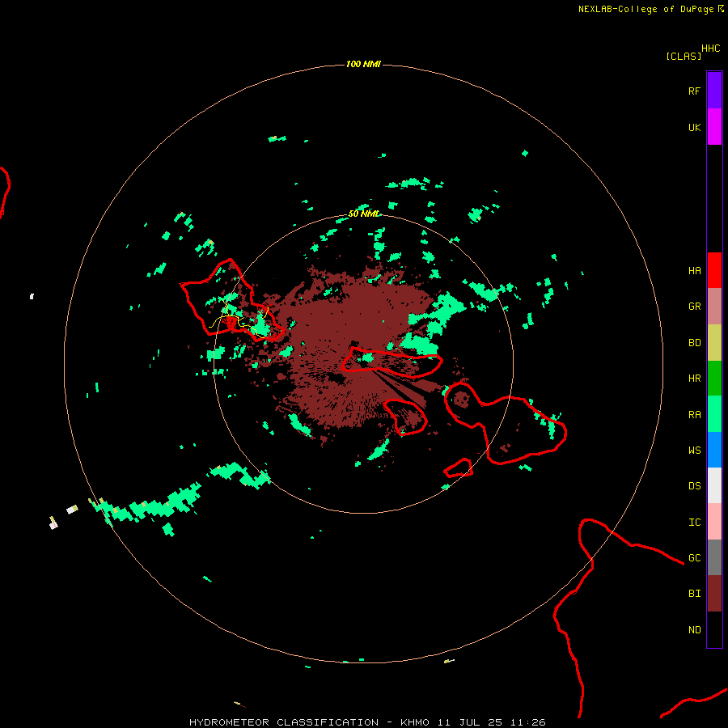Click the GR legend label
The image size is (728, 728).
pos(694,307)
